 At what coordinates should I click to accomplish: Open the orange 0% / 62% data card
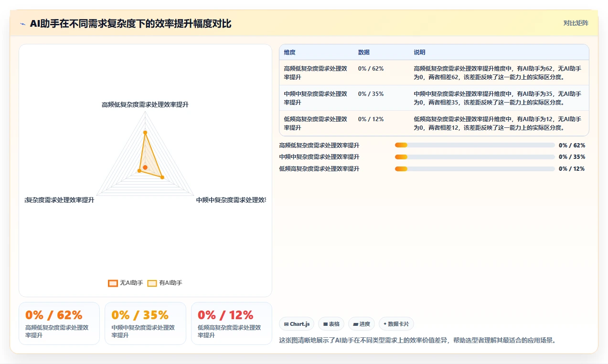point(59,323)
